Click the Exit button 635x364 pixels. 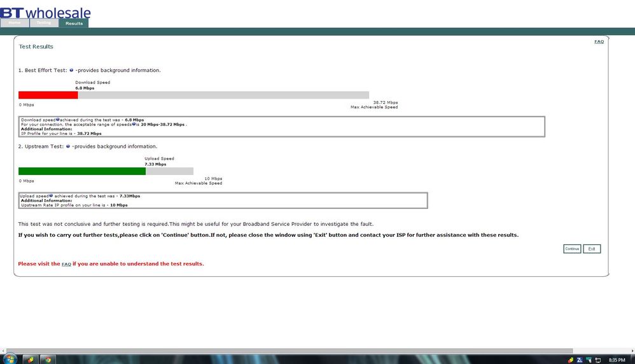coord(592,249)
